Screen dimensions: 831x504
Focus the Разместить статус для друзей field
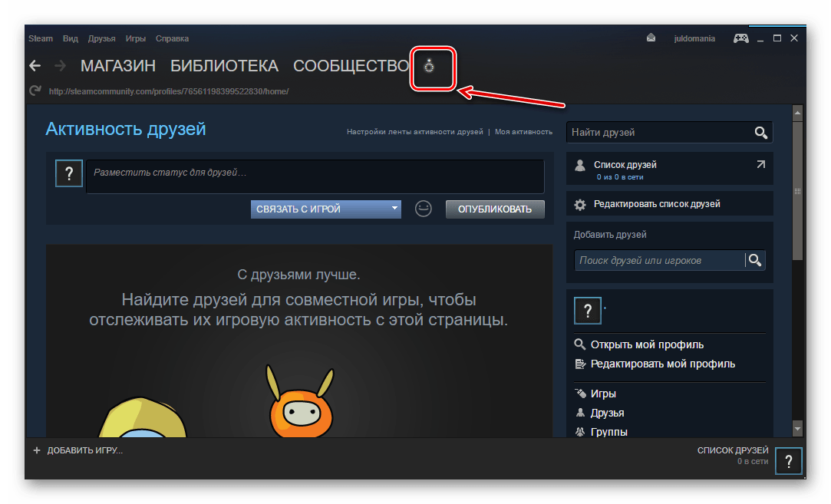pyautogui.click(x=315, y=176)
